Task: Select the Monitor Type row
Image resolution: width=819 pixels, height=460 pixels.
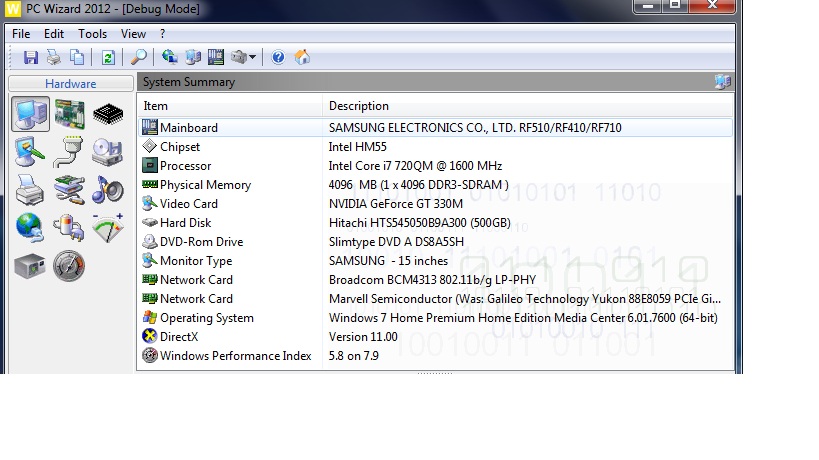Action: point(436,261)
